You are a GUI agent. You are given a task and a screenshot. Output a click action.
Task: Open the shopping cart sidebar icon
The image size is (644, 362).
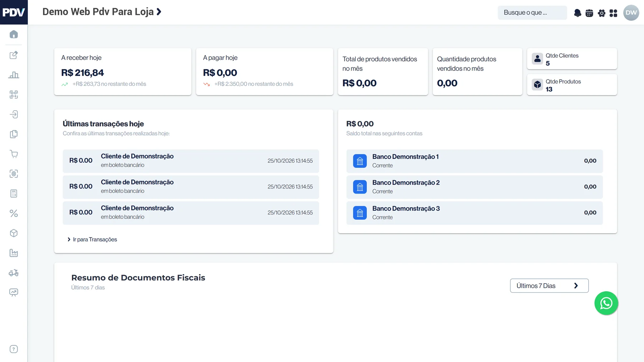(x=14, y=154)
